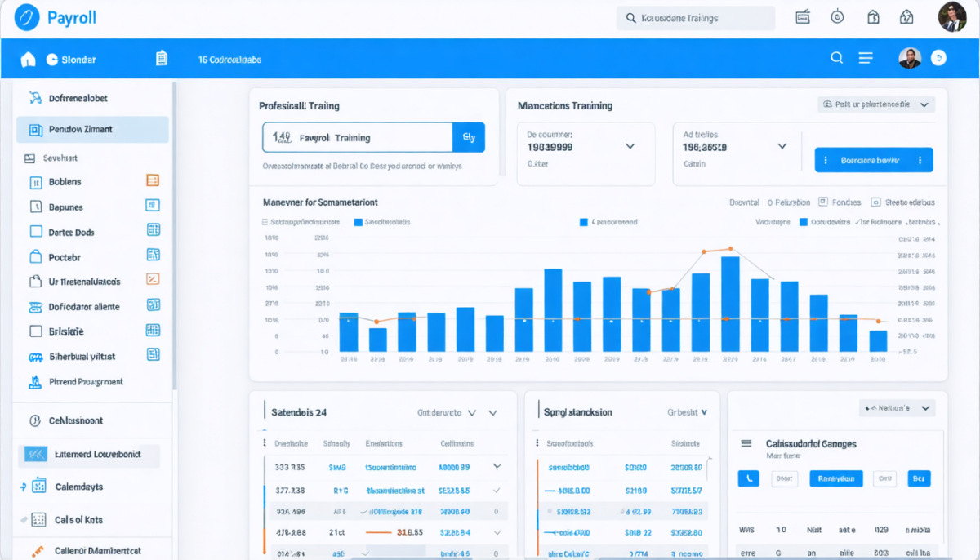
Task: Click the grid icon beside Brlsiktie
Action: click(x=153, y=330)
